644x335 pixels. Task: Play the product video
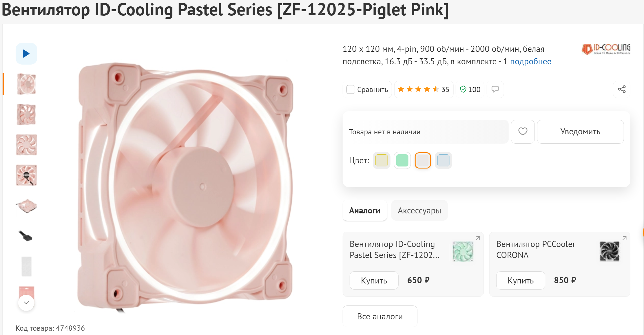(26, 54)
